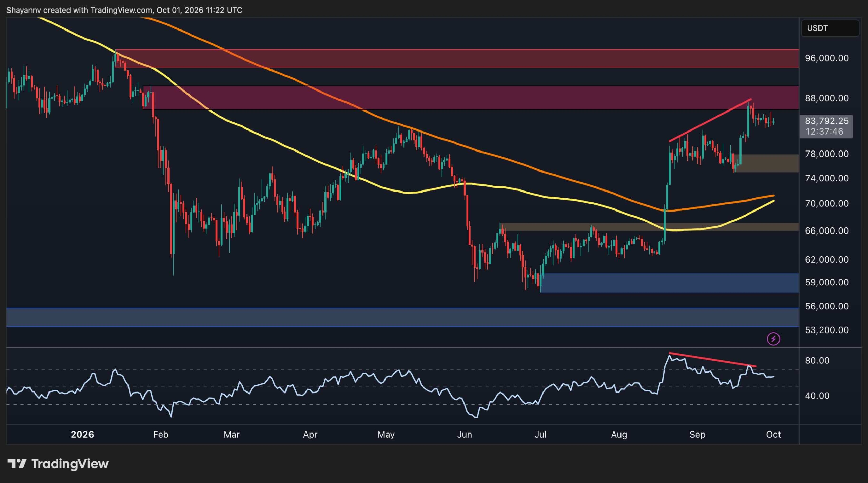This screenshot has height=483, width=868.
Task: Click the 62,000.00 price axis label
Action: (827, 260)
